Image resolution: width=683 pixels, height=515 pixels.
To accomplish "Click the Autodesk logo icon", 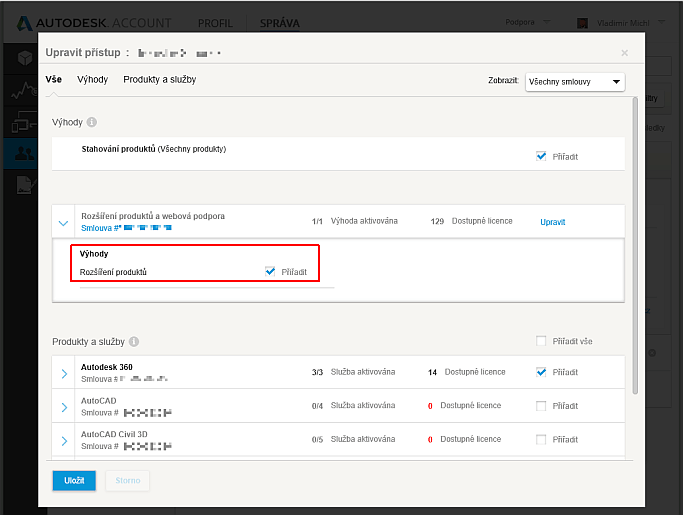I will tap(24, 24).
